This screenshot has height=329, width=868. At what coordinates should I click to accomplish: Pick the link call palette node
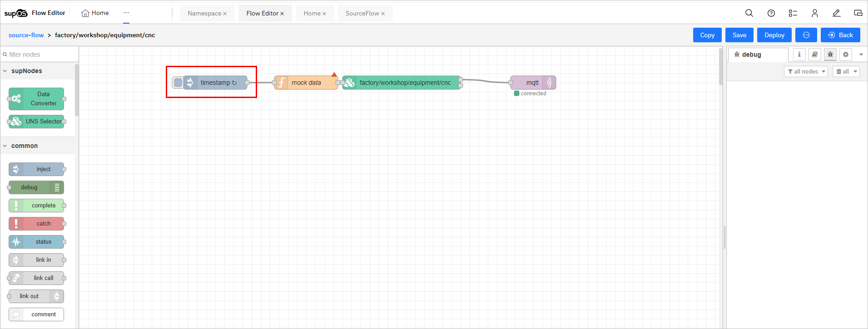[x=36, y=278]
